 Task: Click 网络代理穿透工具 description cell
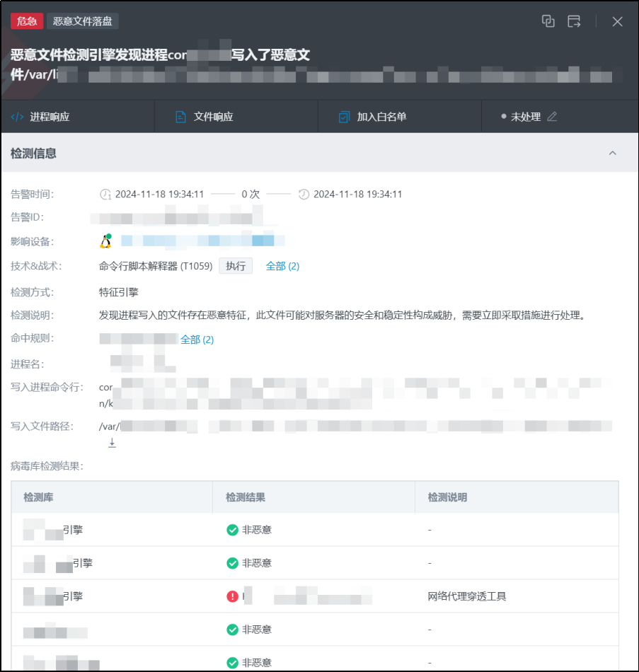pyautogui.click(x=467, y=596)
